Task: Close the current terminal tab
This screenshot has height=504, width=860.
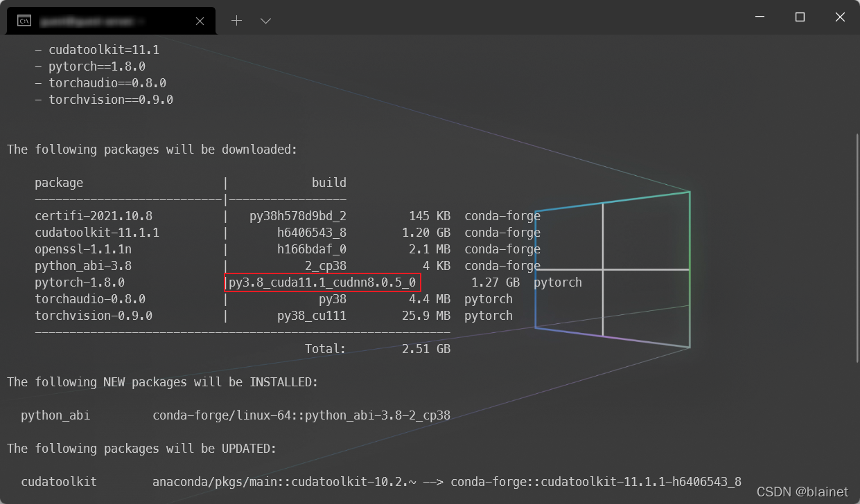Action: coord(200,21)
